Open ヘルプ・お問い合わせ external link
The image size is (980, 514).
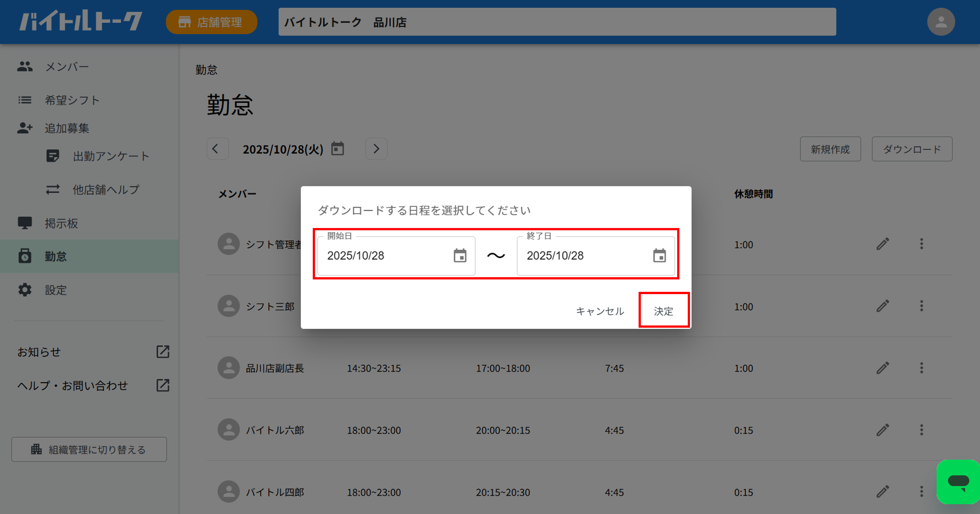pyautogui.click(x=93, y=385)
